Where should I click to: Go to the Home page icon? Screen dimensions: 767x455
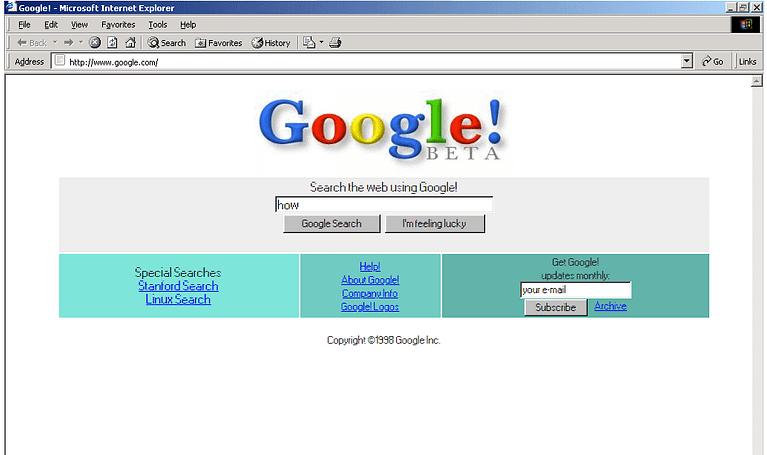tap(130, 43)
